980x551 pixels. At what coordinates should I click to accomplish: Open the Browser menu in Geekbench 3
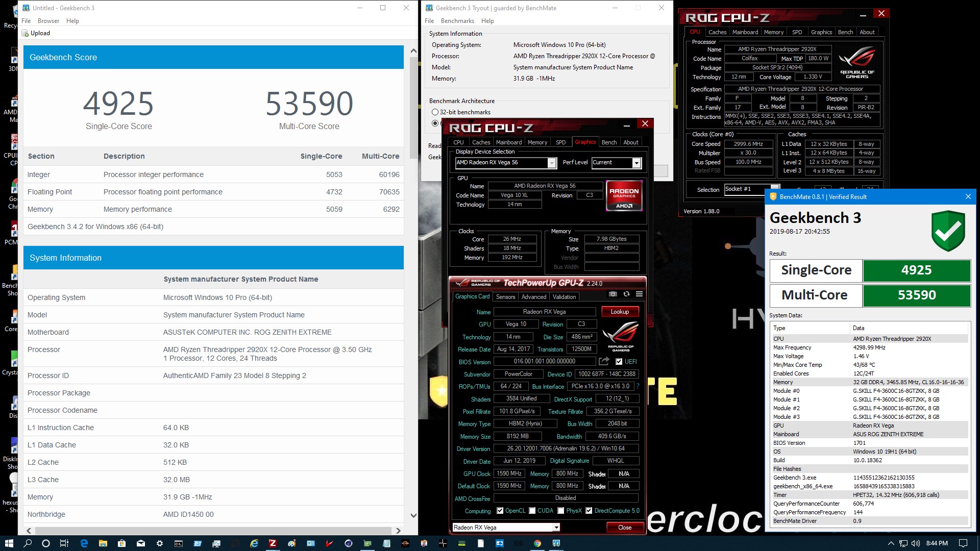[48, 21]
